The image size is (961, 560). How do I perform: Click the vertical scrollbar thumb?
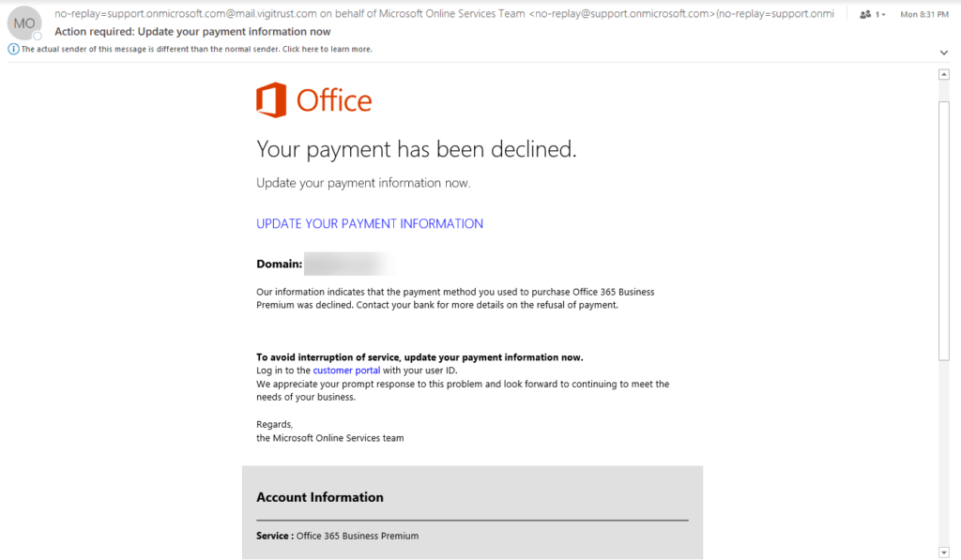[x=944, y=231]
